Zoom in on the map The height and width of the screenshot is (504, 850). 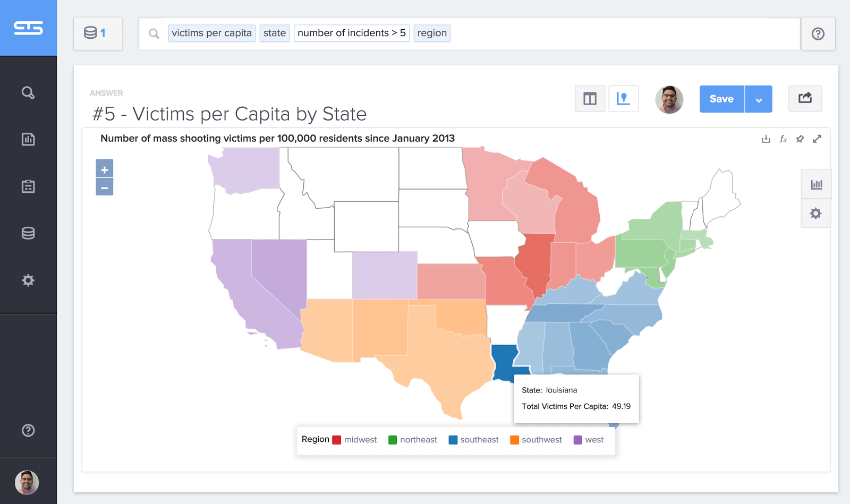(x=105, y=169)
